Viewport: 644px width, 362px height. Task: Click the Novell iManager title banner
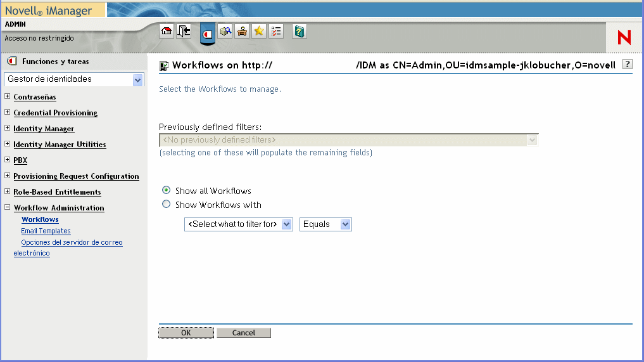tap(49, 10)
